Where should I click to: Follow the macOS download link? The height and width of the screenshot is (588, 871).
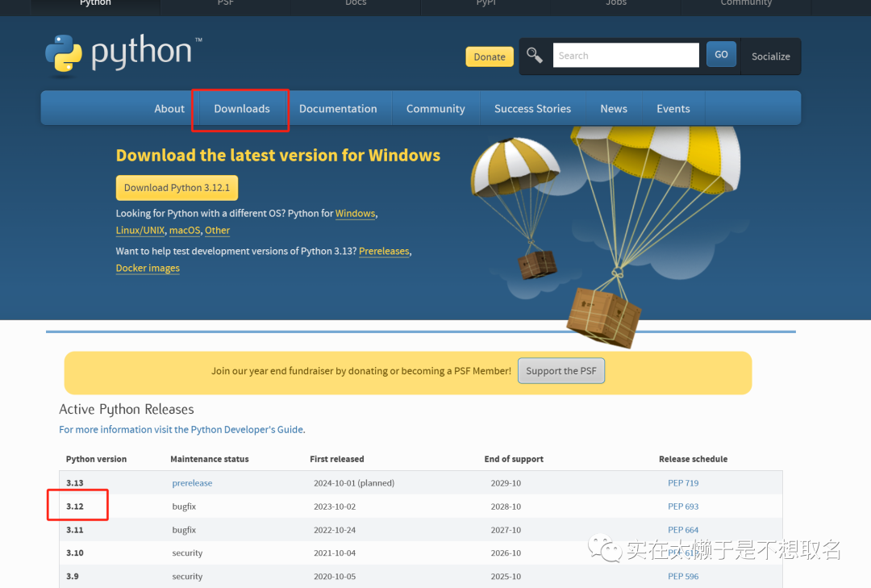click(185, 231)
